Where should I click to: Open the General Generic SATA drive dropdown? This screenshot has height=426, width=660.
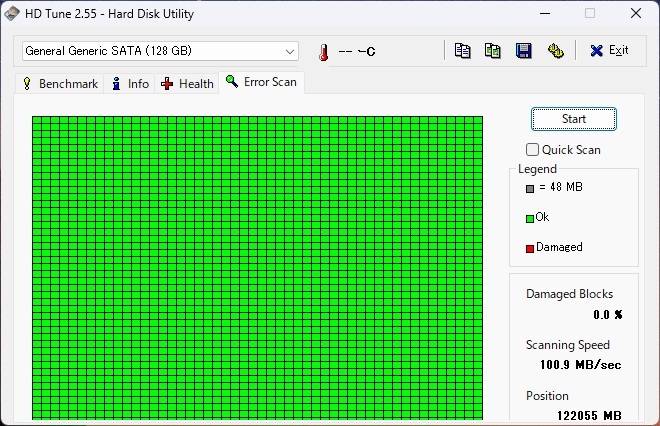(160, 51)
